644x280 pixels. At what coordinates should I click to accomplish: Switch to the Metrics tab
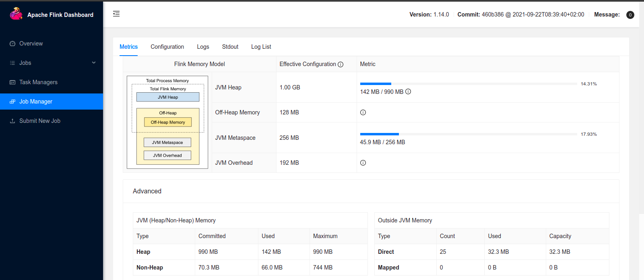click(x=129, y=47)
